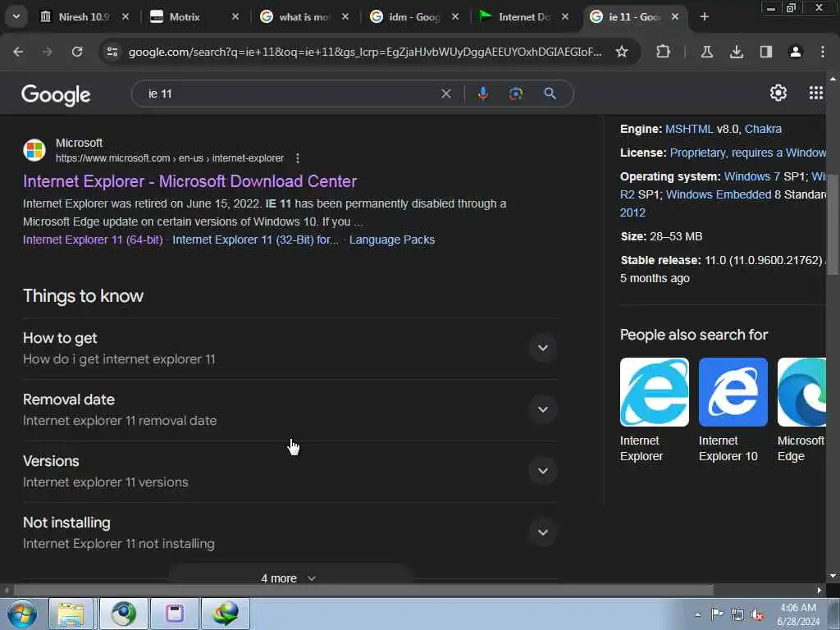
Task: Open the Chrome profile icon
Action: click(796, 52)
